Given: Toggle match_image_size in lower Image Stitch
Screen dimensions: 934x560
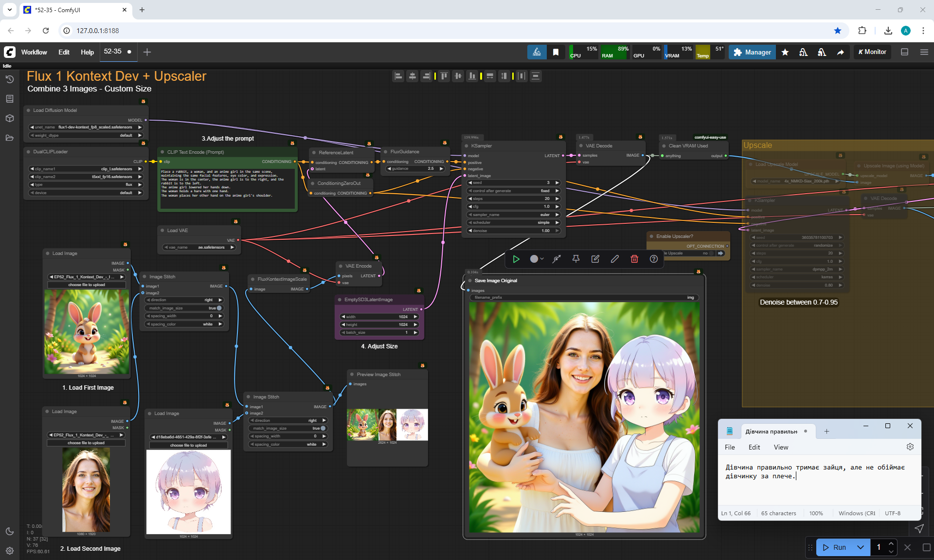Looking at the screenshot, I should (x=323, y=428).
